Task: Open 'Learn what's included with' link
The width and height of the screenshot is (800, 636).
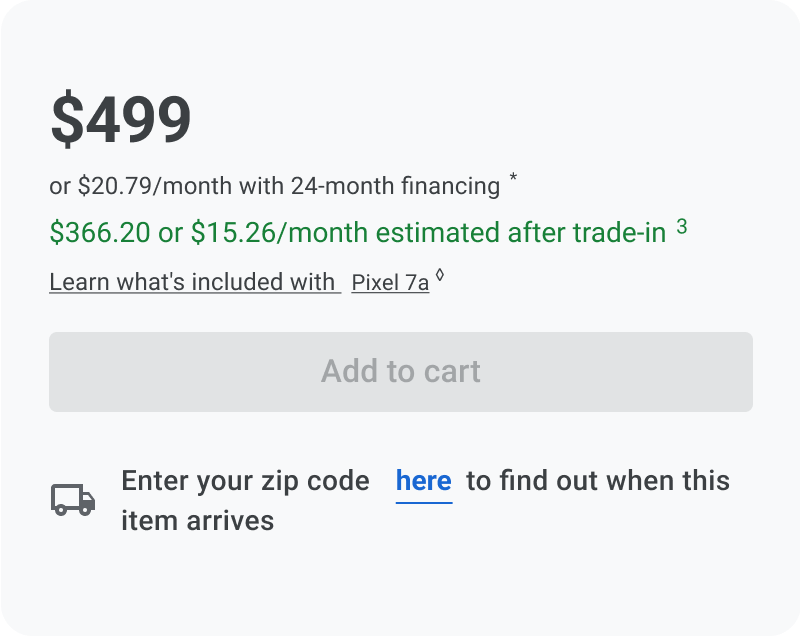Action: point(195,282)
